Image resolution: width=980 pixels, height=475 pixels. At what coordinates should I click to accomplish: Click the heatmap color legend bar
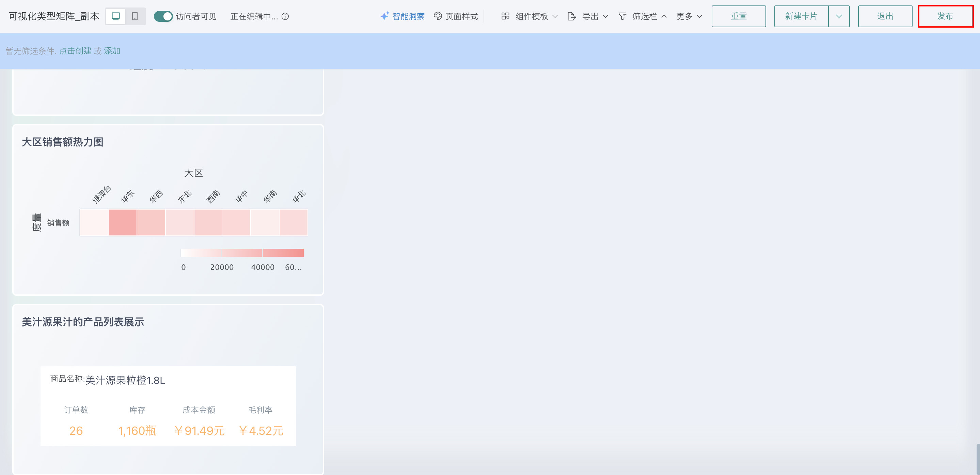tap(242, 253)
